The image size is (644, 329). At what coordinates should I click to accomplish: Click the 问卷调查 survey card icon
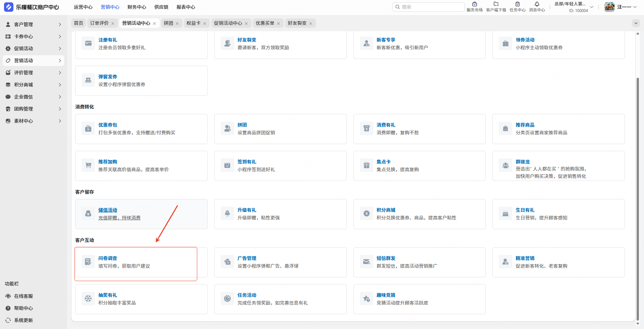click(x=88, y=262)
